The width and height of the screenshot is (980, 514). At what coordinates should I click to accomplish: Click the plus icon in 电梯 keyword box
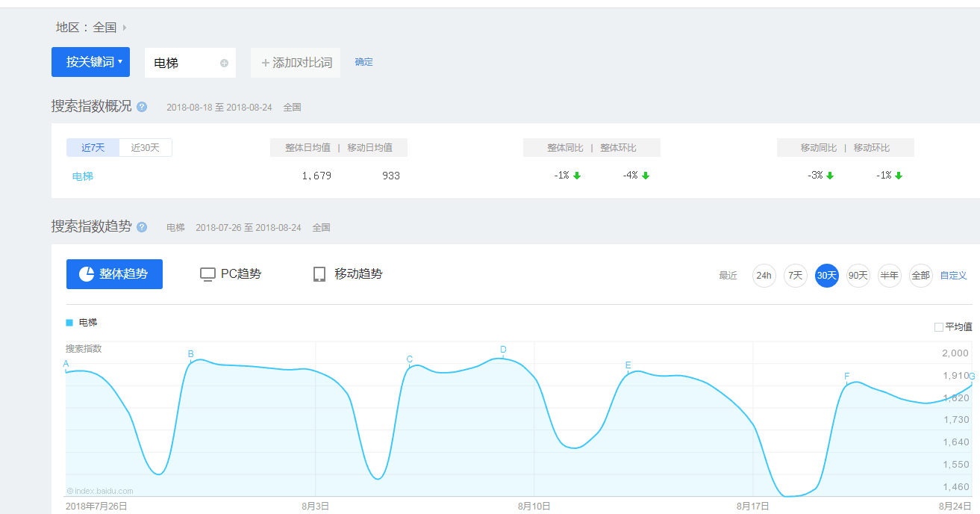click(x=224, y=63)
